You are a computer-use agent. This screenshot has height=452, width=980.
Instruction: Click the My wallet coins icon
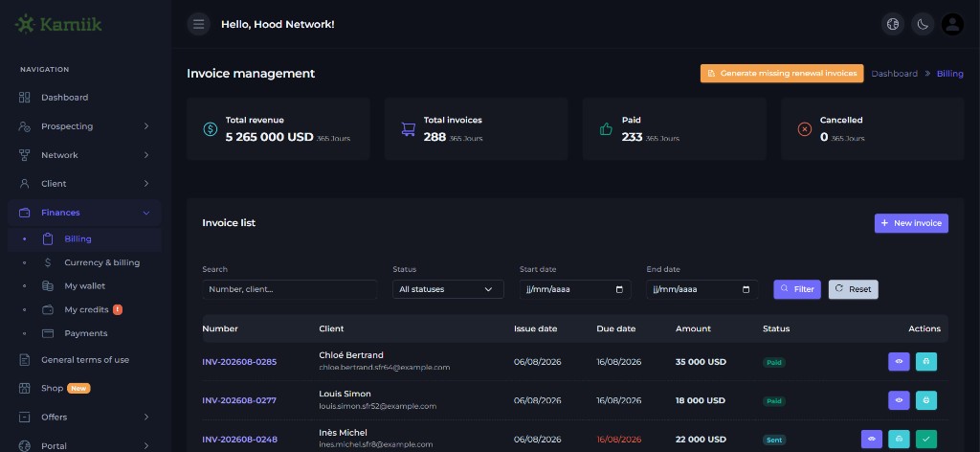point(48,285)
